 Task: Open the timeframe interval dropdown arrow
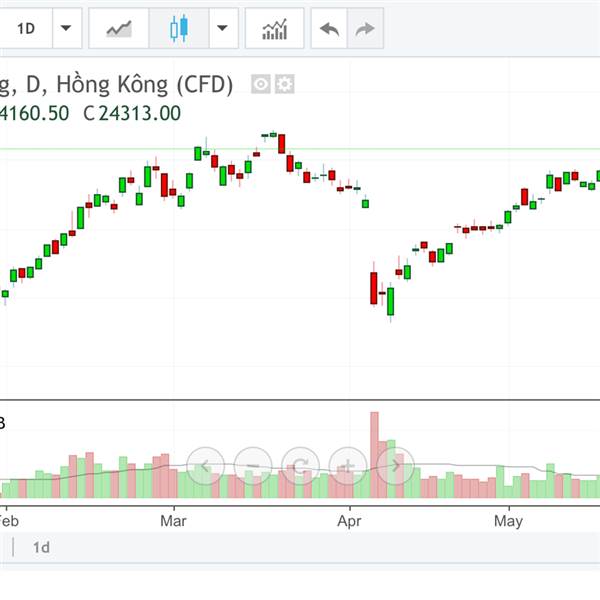tap(67, 28)
